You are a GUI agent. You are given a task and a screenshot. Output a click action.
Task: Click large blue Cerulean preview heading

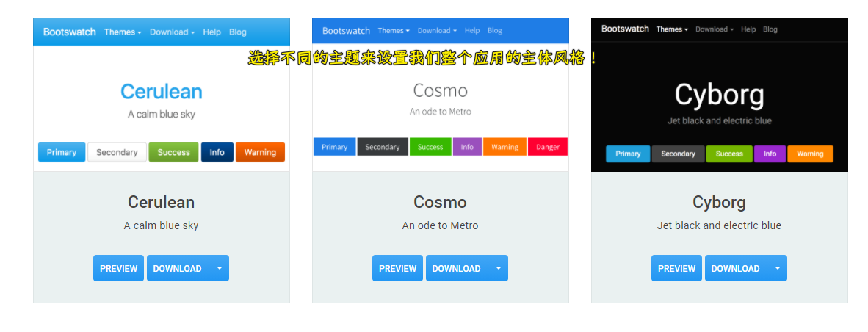(x=161, y=91)
